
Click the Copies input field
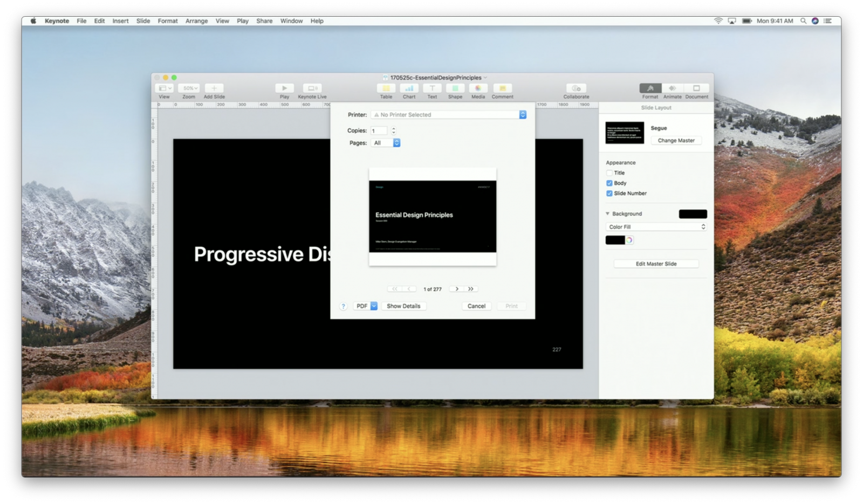coord(379,130)
